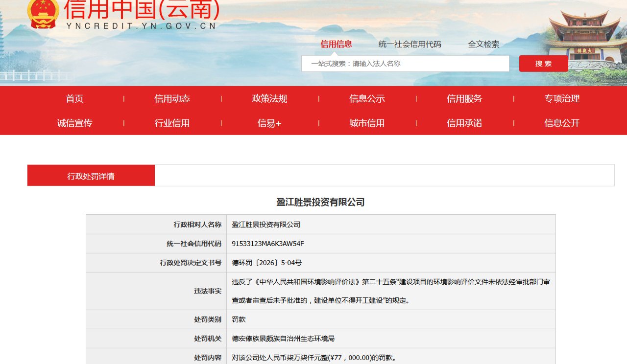Open 信用动态 menu item

click(172, 98)
